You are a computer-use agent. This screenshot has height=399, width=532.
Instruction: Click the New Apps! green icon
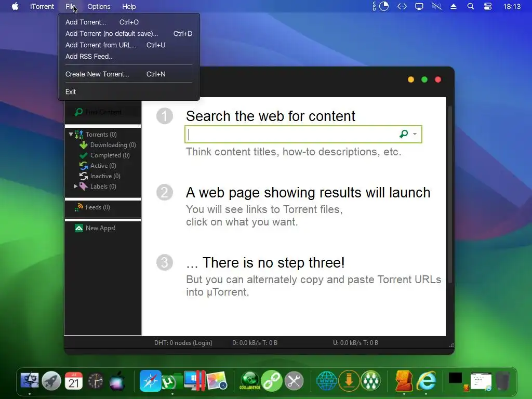click(79, 228)
